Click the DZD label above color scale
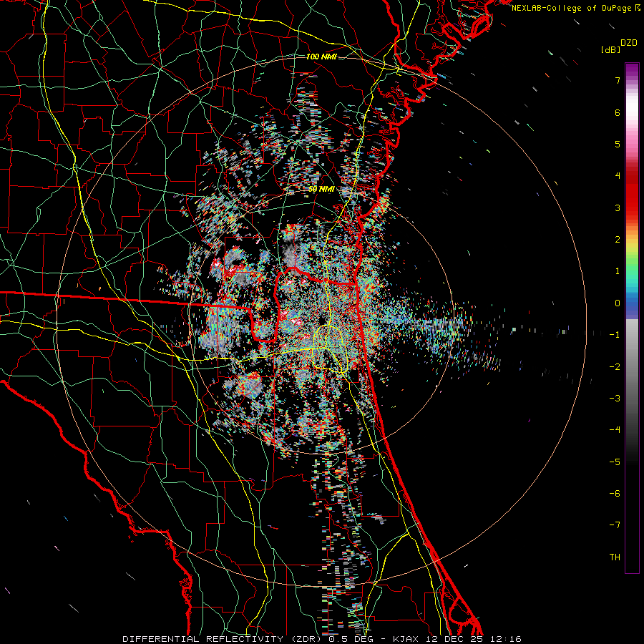The height and width of the screenshot is (644, 644). click(x=629, y=43)
